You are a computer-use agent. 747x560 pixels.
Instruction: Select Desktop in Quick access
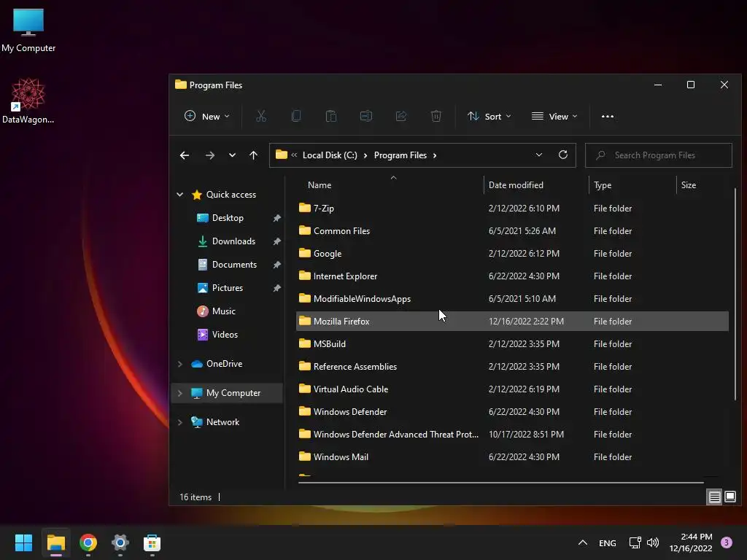[228, 217]
